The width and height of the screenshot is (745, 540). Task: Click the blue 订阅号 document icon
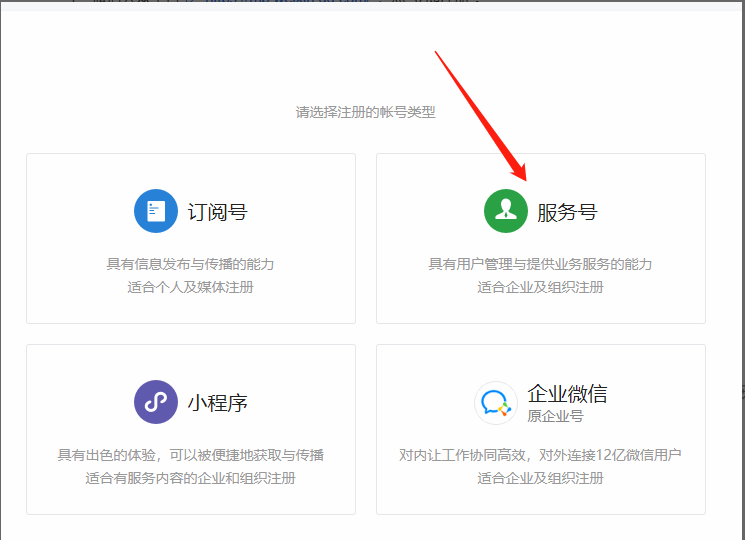(155, 211)
